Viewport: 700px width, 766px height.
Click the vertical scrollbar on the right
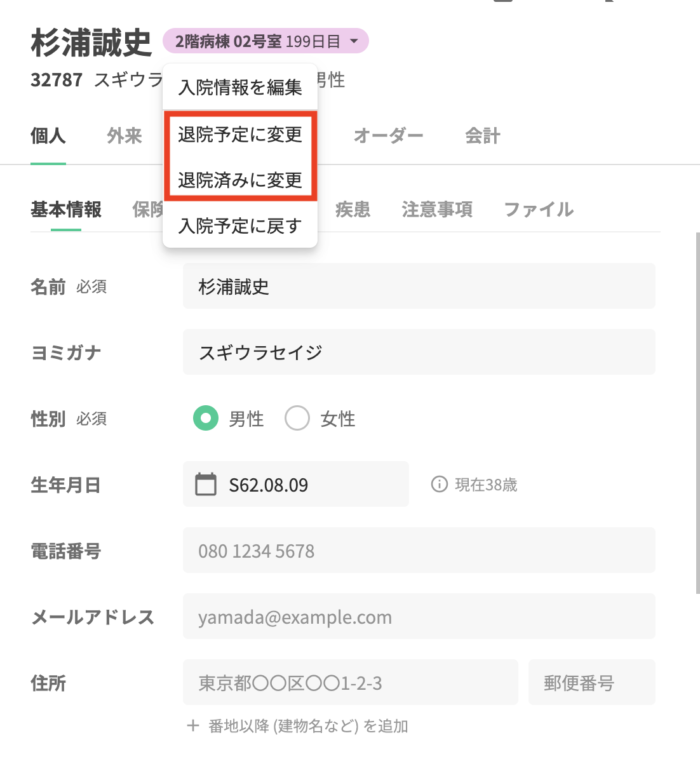[x=697, y=413]
